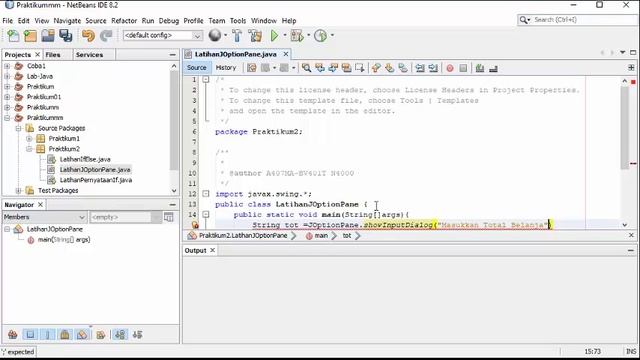Expand the Lab-Java project node
The width and height of the screenshot is (640, 360).
pos(7,76)
